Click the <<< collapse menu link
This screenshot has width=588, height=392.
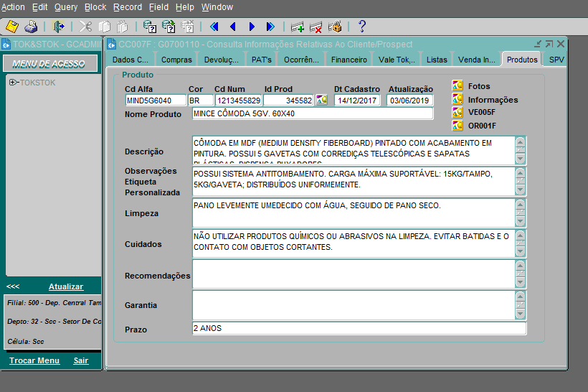13,286
